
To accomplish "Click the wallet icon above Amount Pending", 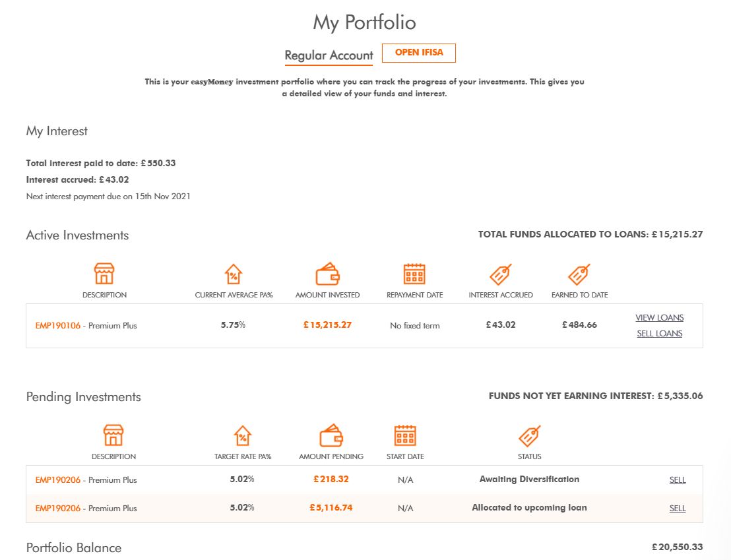I will click(x=331, y=435).
